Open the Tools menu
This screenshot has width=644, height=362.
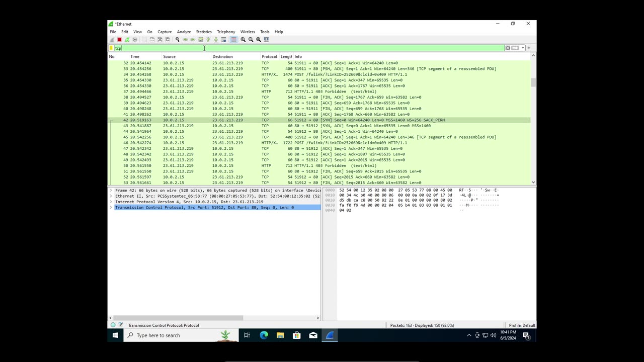pos(265,32)
